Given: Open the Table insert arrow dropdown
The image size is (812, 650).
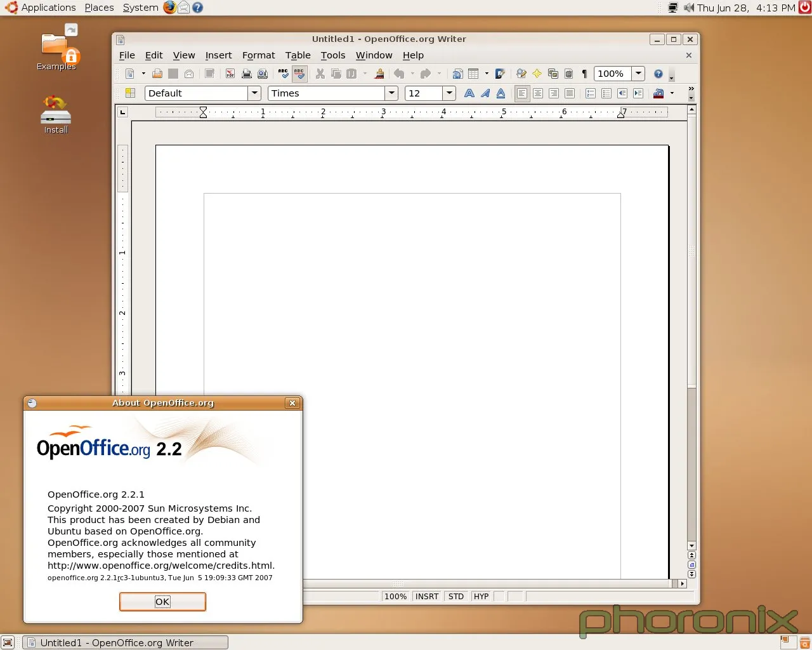Looking at the screenshot, I should (x=487, y=74).
